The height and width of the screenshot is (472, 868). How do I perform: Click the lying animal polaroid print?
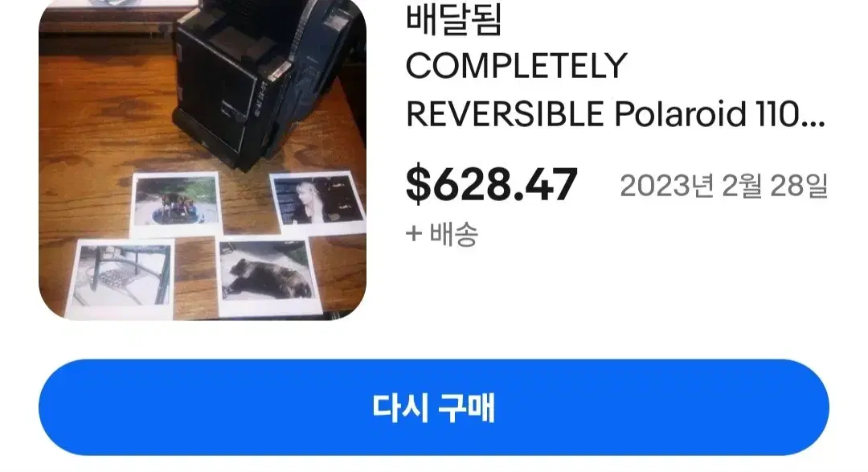pyautogui.click(x=264, y=276)
